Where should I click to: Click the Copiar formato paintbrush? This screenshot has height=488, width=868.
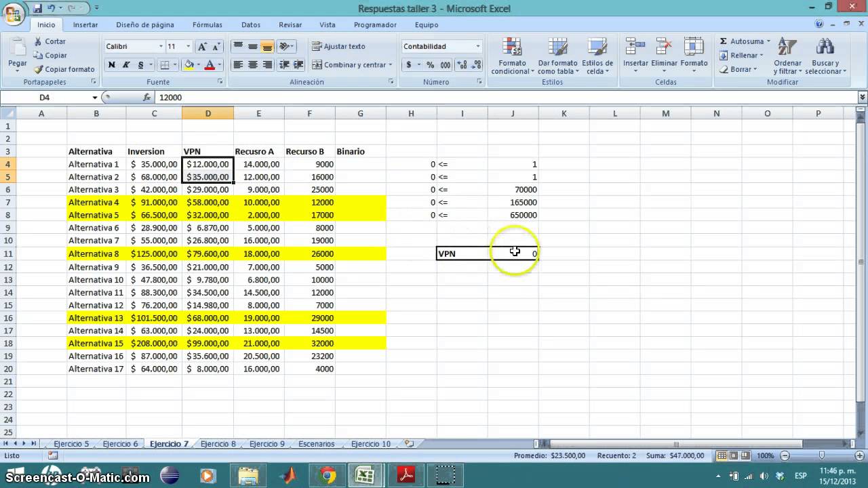coord(64,69)
